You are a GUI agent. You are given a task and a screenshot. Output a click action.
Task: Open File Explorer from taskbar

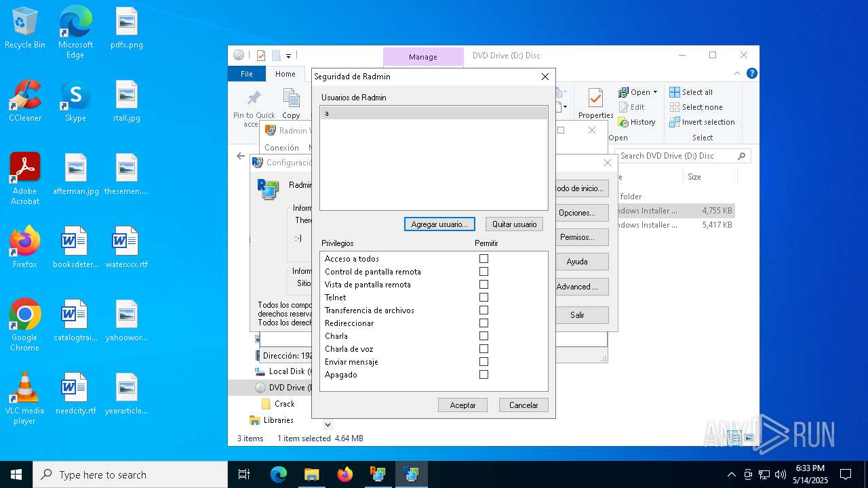pos(311,474)
